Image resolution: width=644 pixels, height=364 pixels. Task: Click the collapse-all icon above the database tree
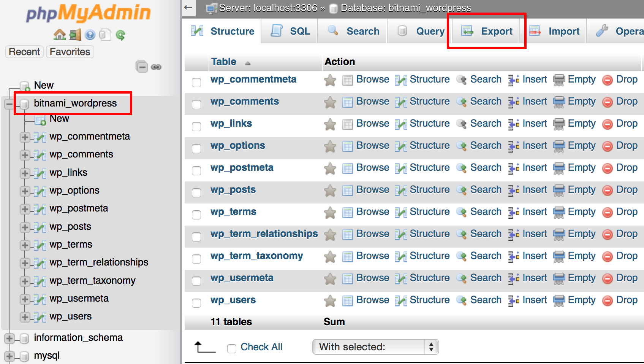(x=142, y=67)
